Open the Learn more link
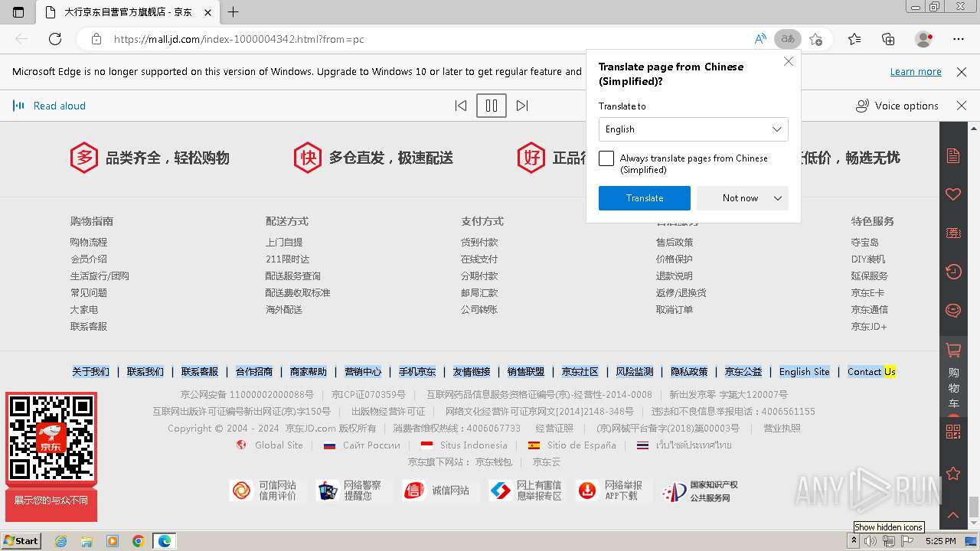Viewport: 980px width, 551px height. (x=916, y=72)
